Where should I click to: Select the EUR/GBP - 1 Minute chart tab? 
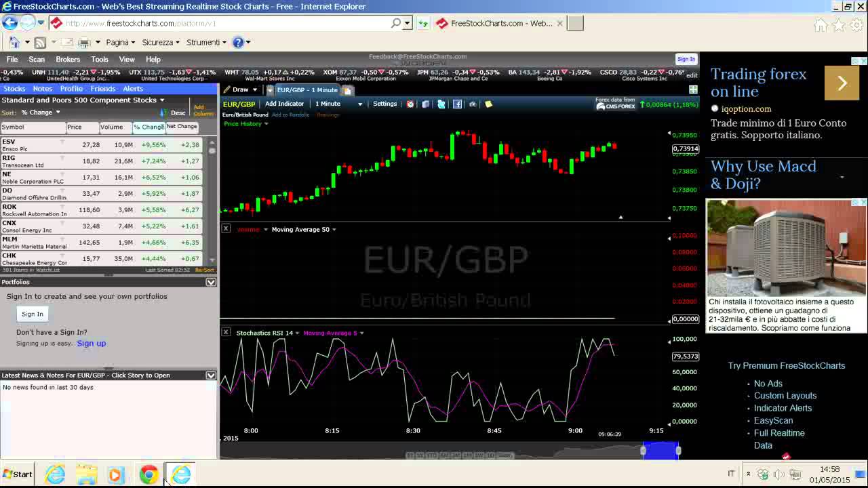307,89
